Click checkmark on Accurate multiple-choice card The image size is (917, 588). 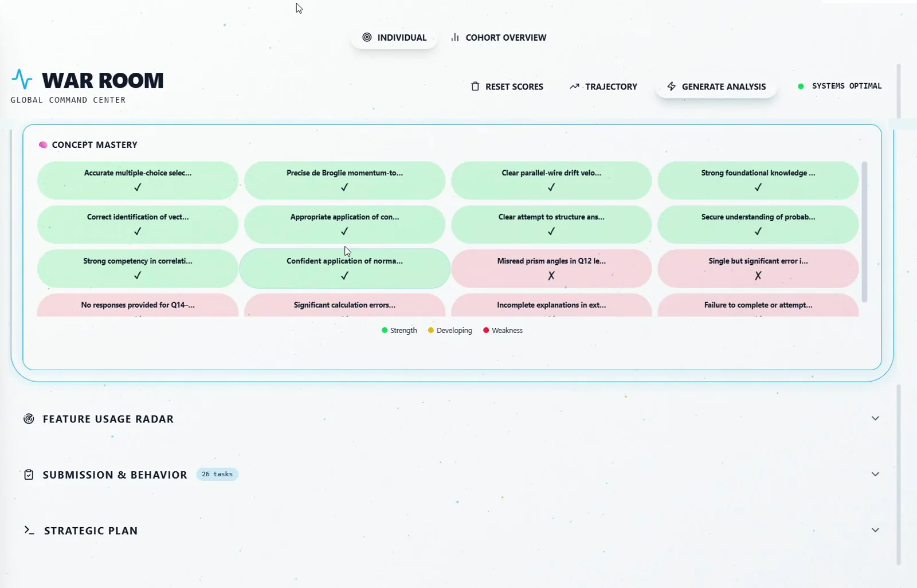[138, 187]
